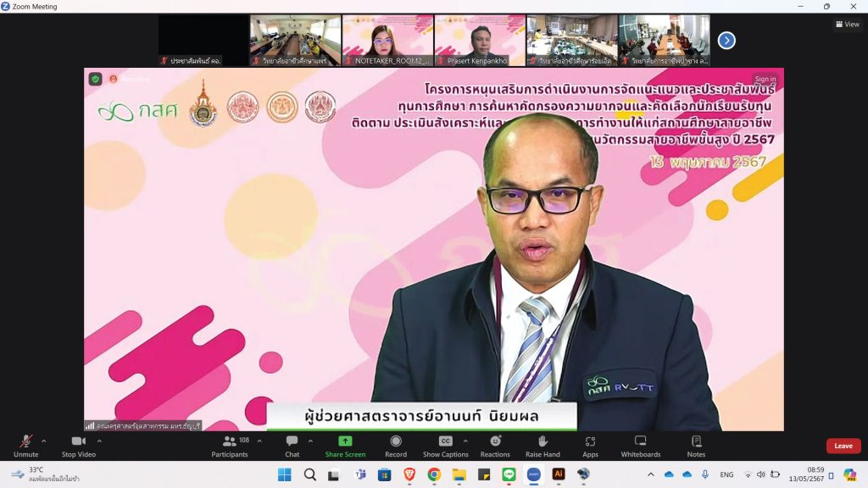Open Notes panel

pos(696,446)
